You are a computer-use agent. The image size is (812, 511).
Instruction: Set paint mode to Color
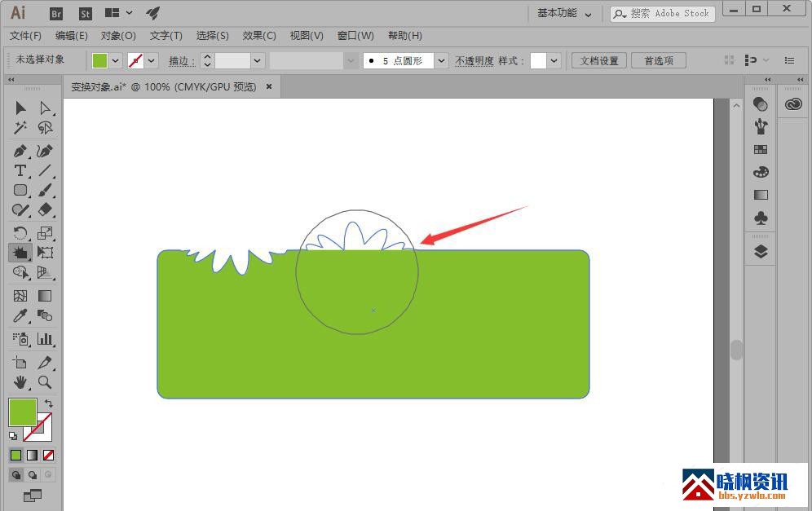pos(16,455)
